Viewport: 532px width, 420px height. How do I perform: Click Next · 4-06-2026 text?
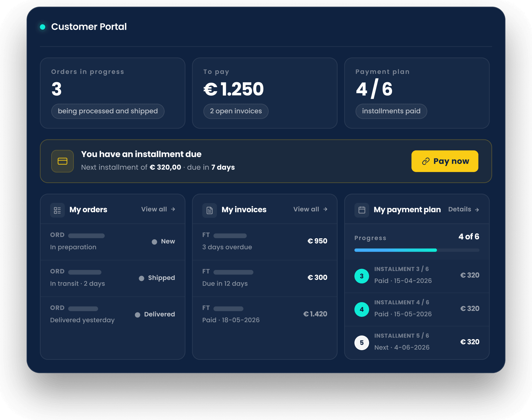pos(402,347)
